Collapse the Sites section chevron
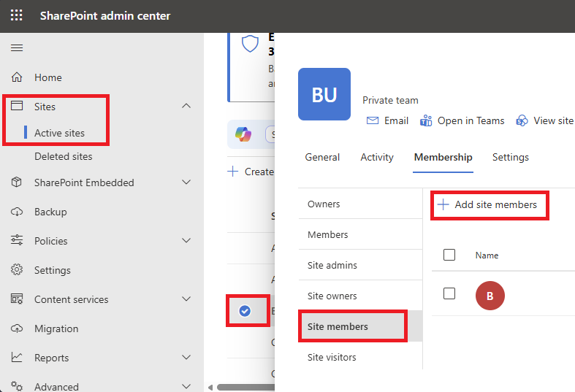575x392 pixels. [x=186, y=106]
